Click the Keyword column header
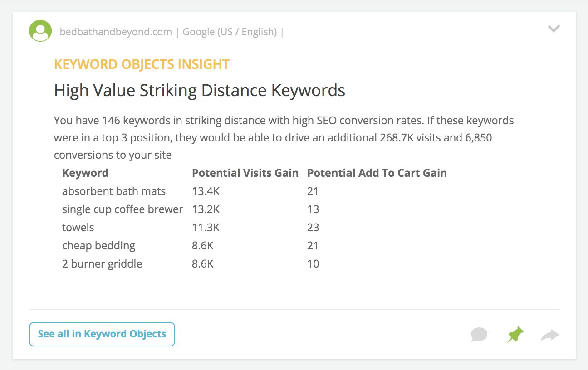This screenshot has width=588, height=370. pos(85,173)
